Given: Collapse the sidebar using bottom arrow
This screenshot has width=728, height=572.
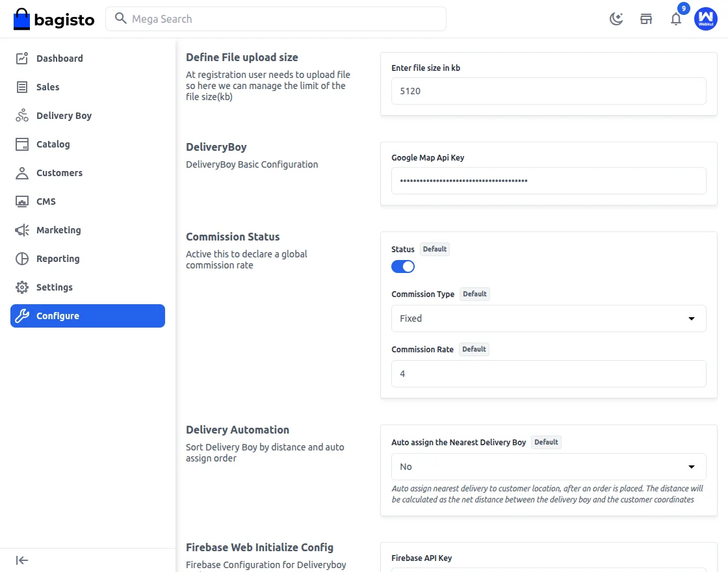Looking at the screenshot, I should [21, 560].
